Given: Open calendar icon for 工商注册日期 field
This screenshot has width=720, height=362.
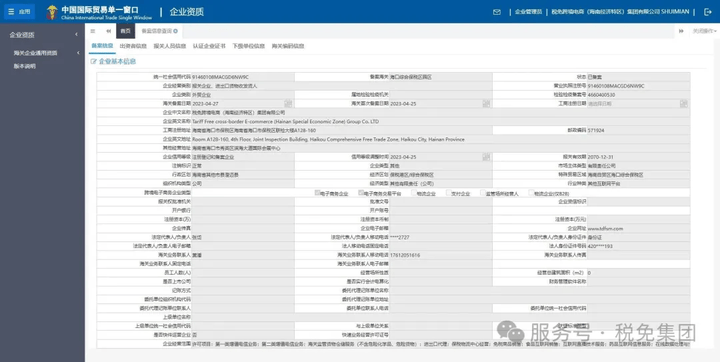Looking at the screenshot, I should coord(684,103).
